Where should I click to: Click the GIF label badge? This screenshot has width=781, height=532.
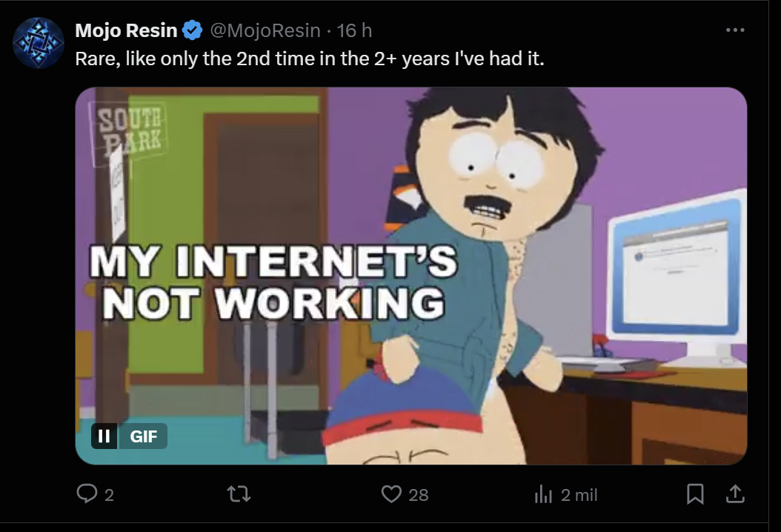point(144,436)
